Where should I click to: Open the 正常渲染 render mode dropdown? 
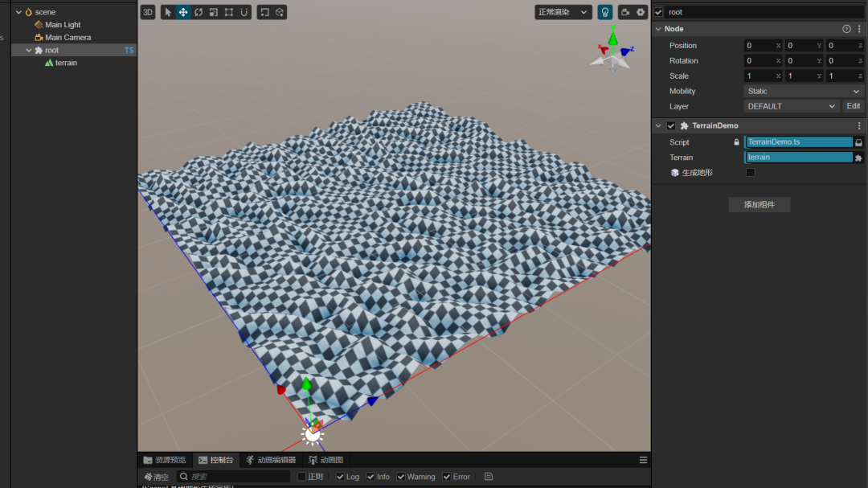click(563, 12)
